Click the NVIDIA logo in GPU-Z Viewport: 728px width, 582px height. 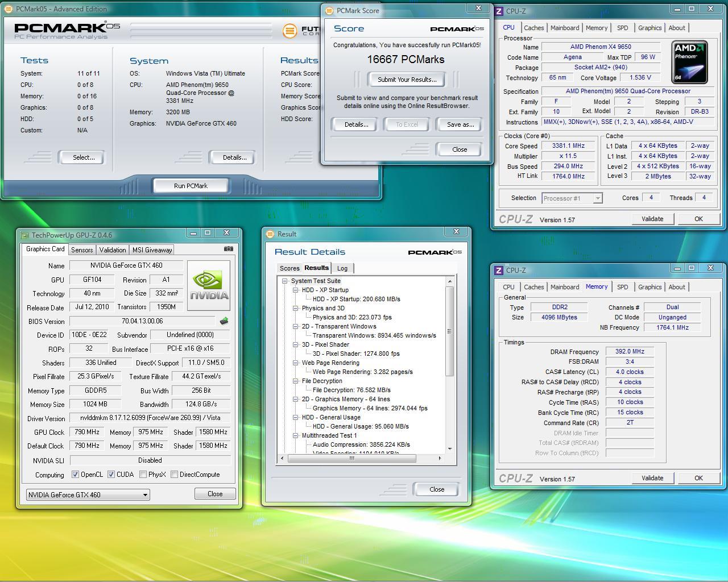tap(209, 285)
